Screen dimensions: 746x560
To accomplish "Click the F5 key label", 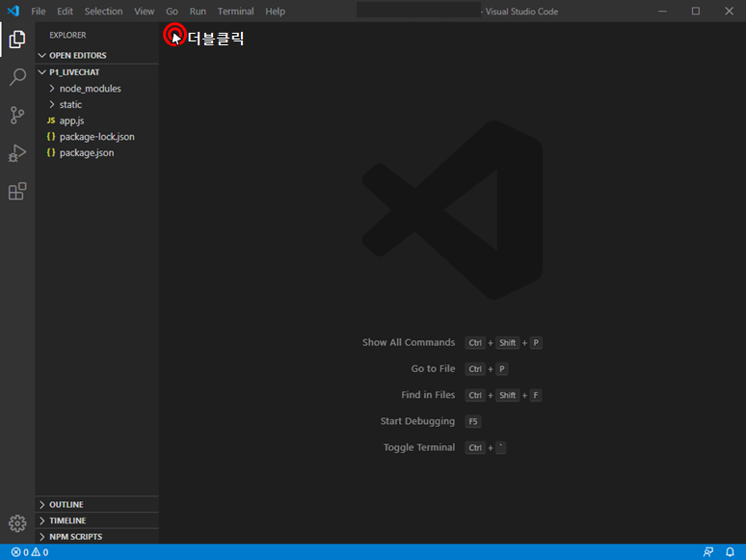I will (x=473, y=421).
